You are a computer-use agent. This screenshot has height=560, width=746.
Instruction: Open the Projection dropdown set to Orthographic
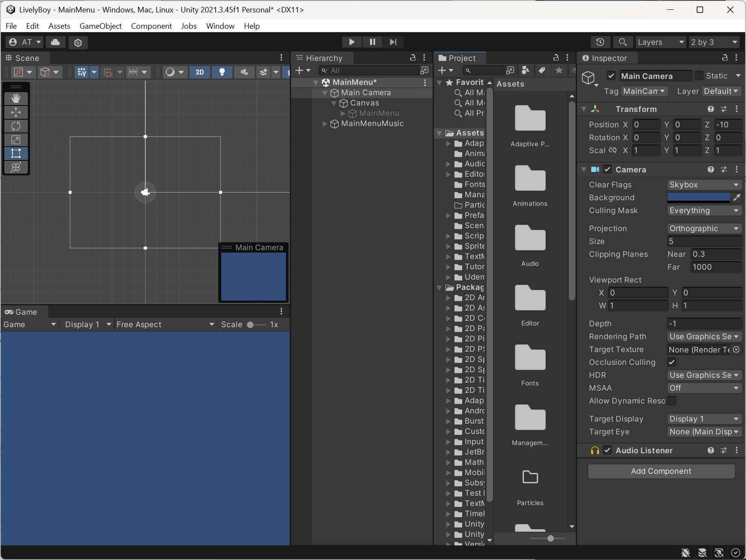pos(704,228)
